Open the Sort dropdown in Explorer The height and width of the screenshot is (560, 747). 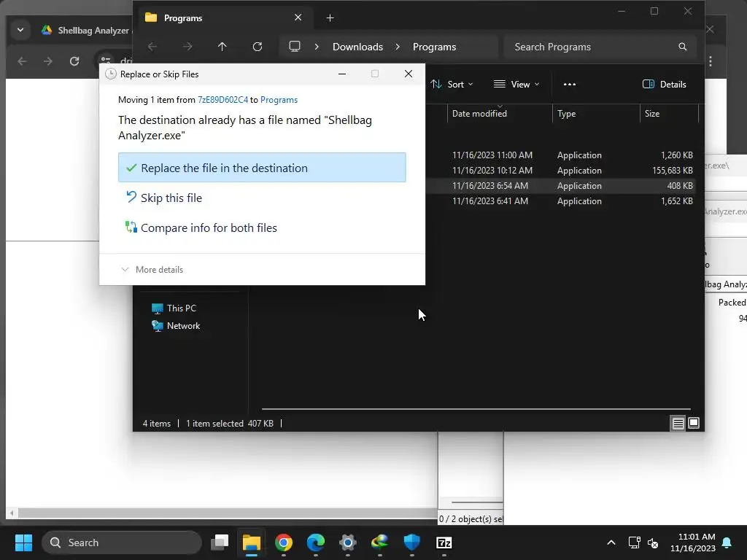click(452, 85)
